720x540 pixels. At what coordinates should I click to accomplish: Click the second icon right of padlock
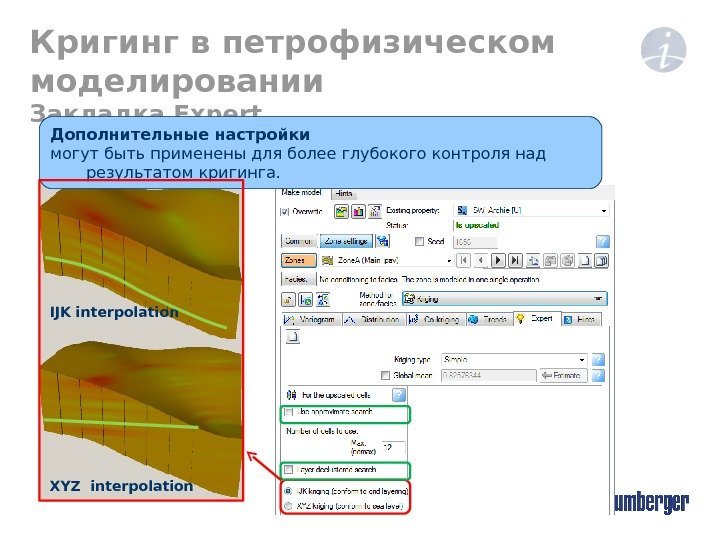305,299
